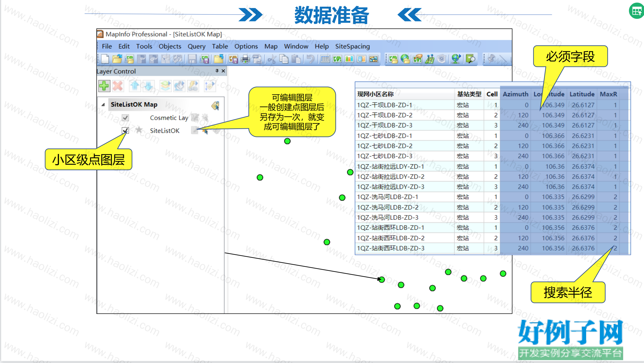This screenshot has height=363, width=644.
Task: Close the Layer Control panel
Action: [223, 71]
